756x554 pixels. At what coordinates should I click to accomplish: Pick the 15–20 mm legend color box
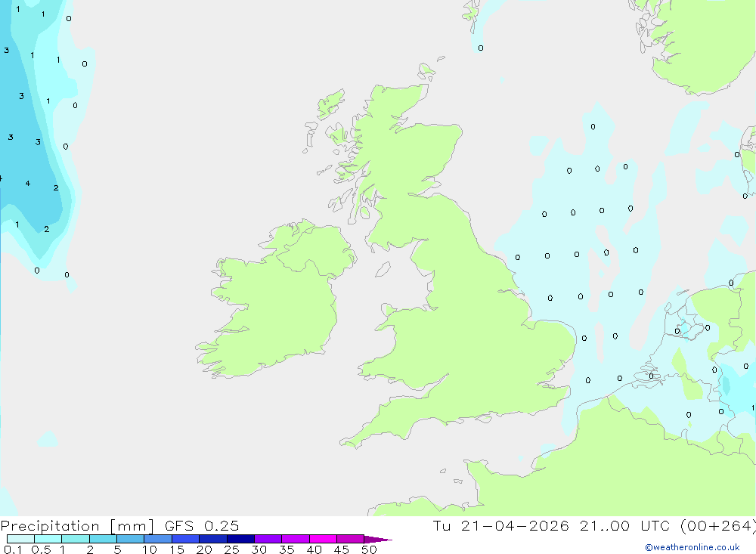(x=186, y=539)
